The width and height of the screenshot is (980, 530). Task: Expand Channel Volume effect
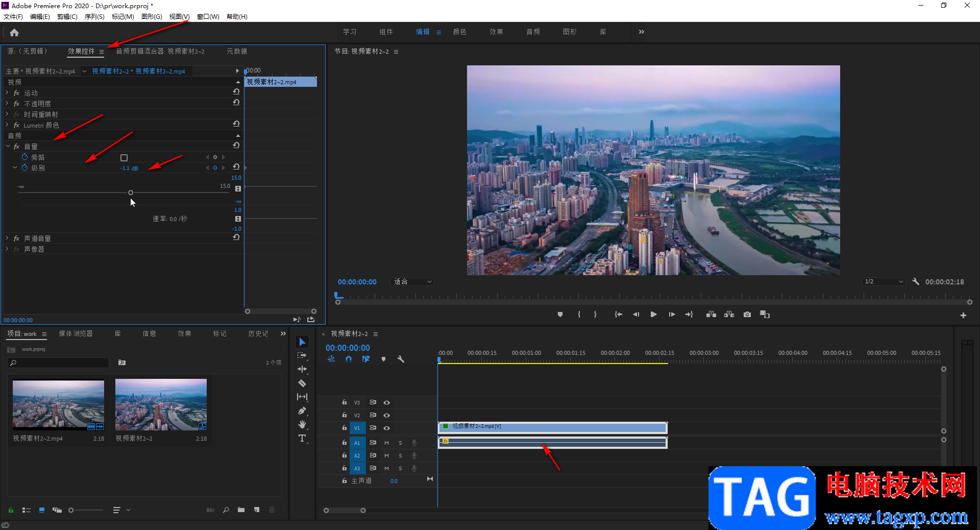7,238
